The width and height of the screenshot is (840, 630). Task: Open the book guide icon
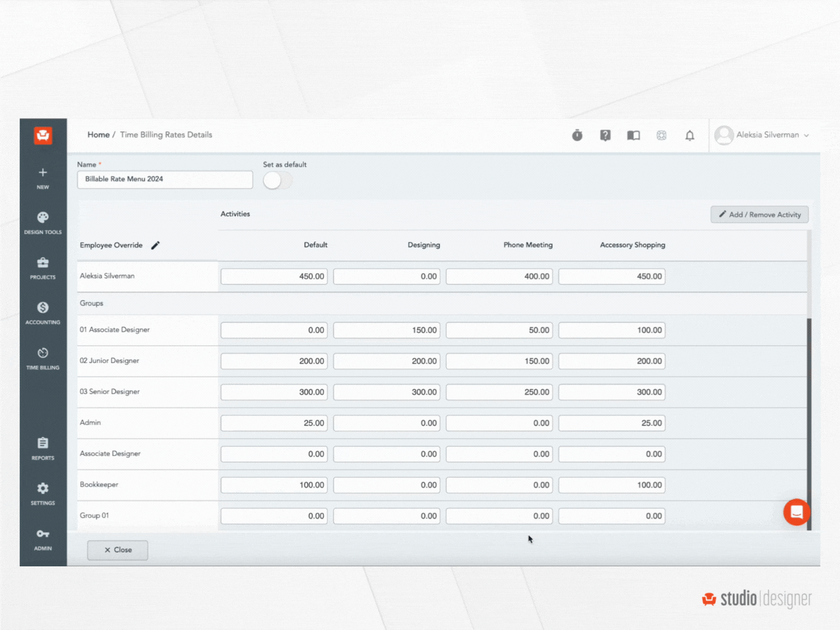[x=633, y=135]
